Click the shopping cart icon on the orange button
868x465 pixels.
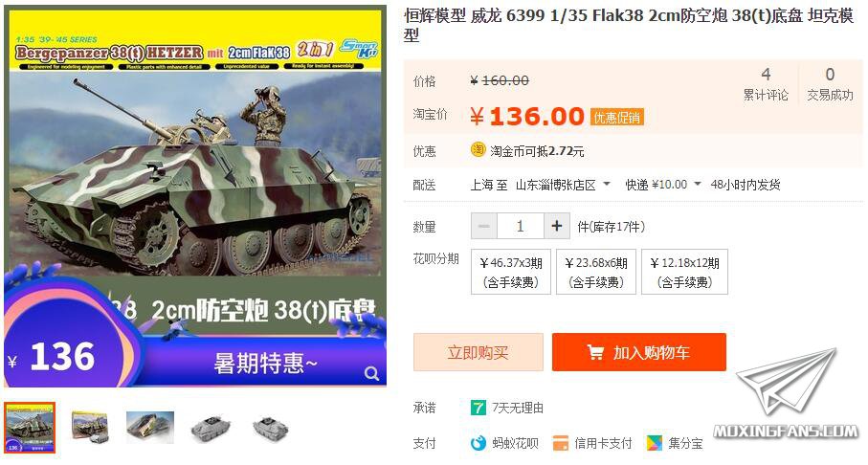coord(595,352)
